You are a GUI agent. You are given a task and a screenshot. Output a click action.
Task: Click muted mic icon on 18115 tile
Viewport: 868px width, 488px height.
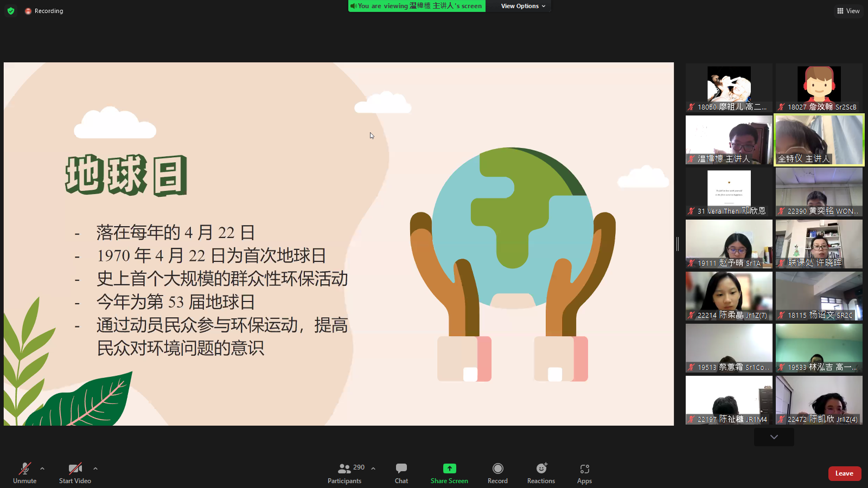(x=781, y=315)
